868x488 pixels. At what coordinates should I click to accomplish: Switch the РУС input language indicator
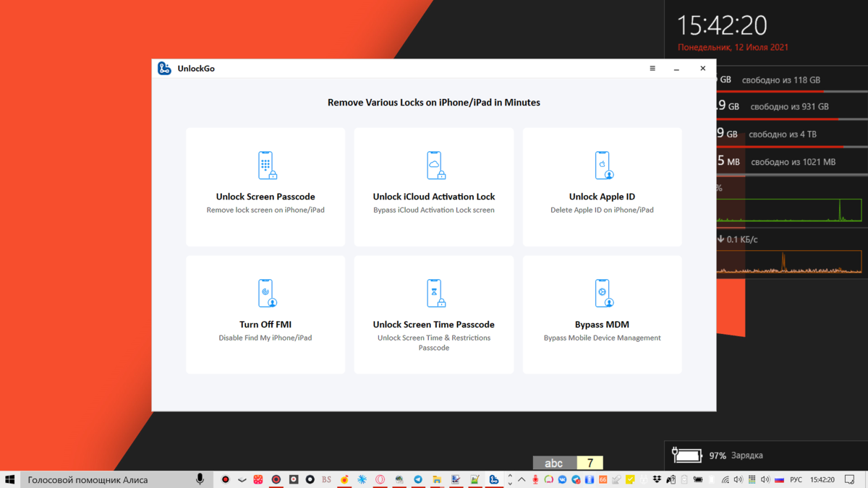(796, 479)
